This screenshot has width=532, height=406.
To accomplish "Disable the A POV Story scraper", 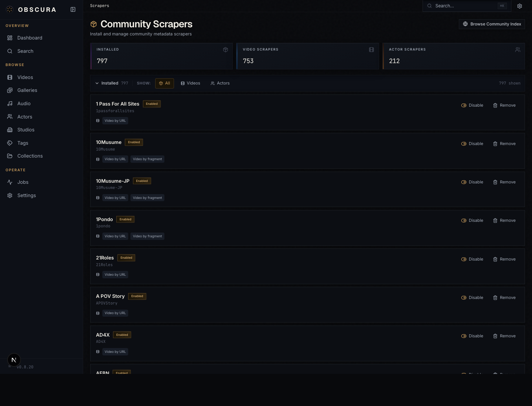I will [472, 297].
